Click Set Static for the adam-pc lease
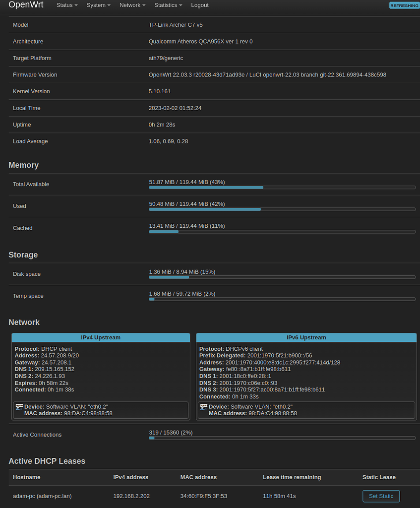The width and height of the screenshot is (420, 508). pos(381,496)
